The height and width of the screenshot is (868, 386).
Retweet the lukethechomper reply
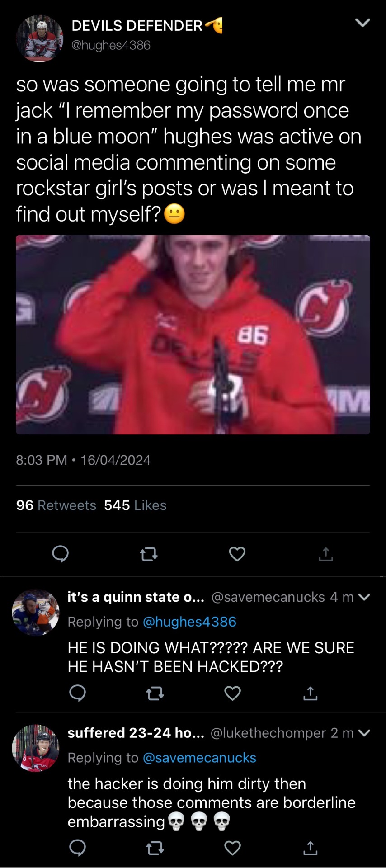click(x=155, y=849)
